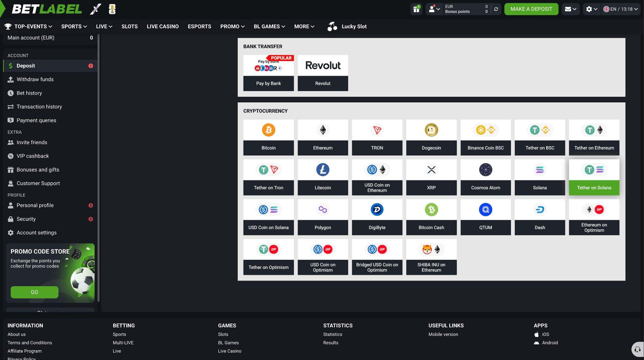Select highlighted Tether on Solana tile

[x=594, y=177]
